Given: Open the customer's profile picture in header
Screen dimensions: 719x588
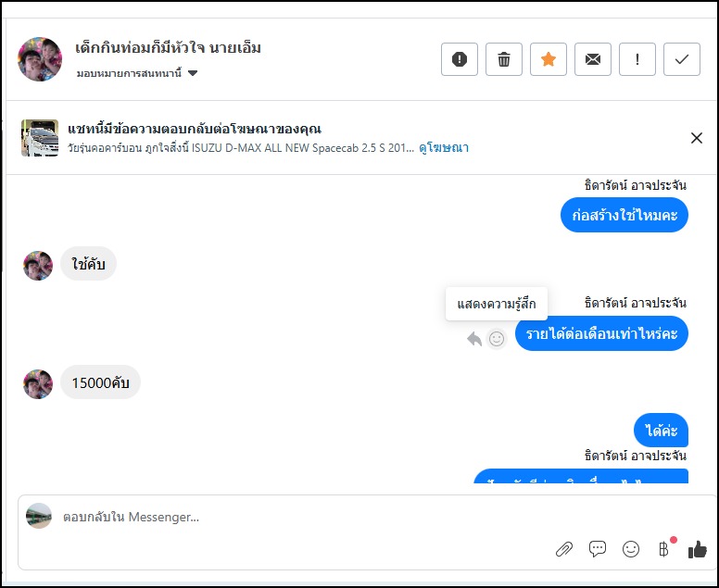Looking at the screenshot, I should pyautogui.click(x=40, y=59).
